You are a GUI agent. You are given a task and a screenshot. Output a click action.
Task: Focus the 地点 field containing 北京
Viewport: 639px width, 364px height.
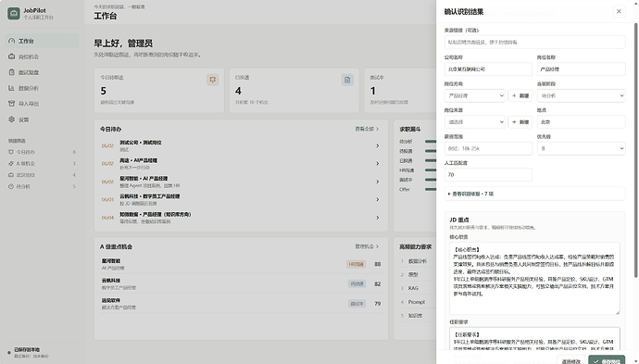582,122
